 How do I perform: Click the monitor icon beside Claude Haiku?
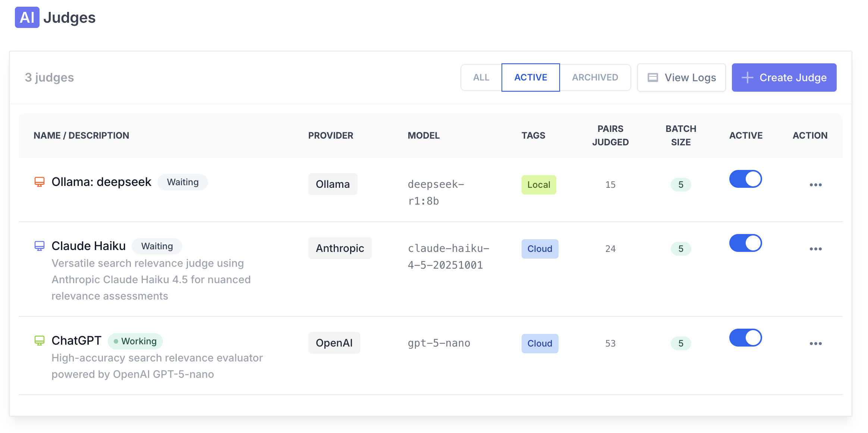pyautogui.click(x=40, y=246)
